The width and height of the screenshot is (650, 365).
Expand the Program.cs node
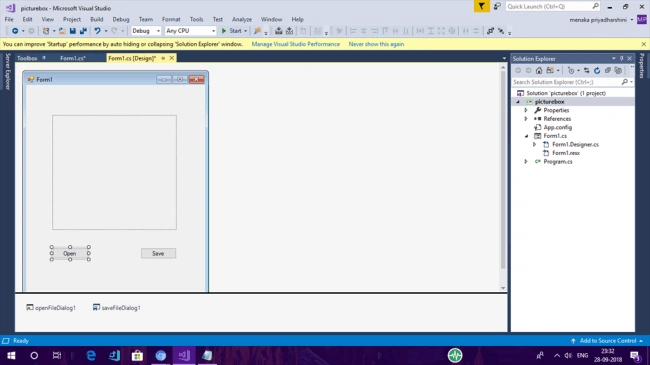tap(526, 161)
